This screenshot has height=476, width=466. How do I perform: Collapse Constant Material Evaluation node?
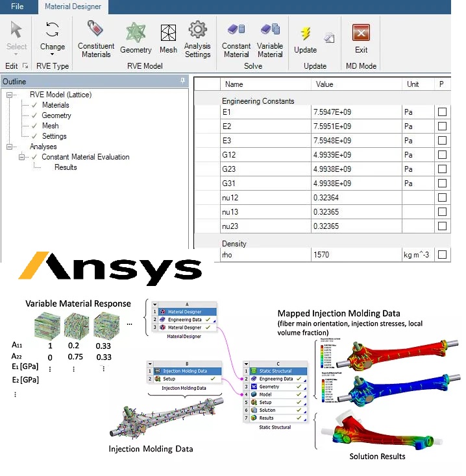[21, 157]
